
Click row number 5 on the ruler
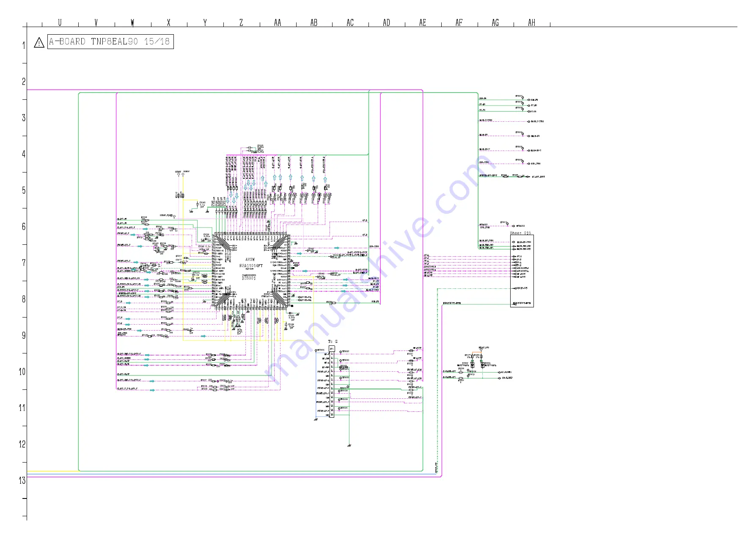(24, 191)
